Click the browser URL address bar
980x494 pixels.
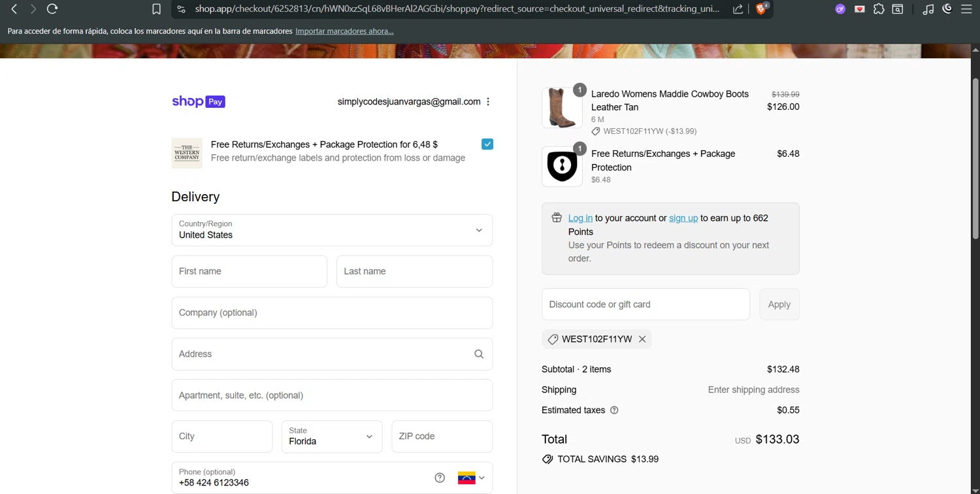coord(457,9)
